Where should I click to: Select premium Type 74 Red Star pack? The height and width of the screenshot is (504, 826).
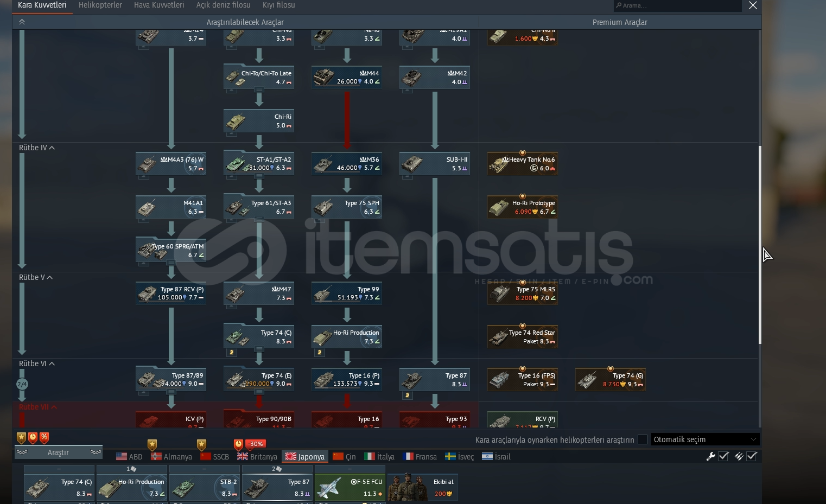[523, 337]
